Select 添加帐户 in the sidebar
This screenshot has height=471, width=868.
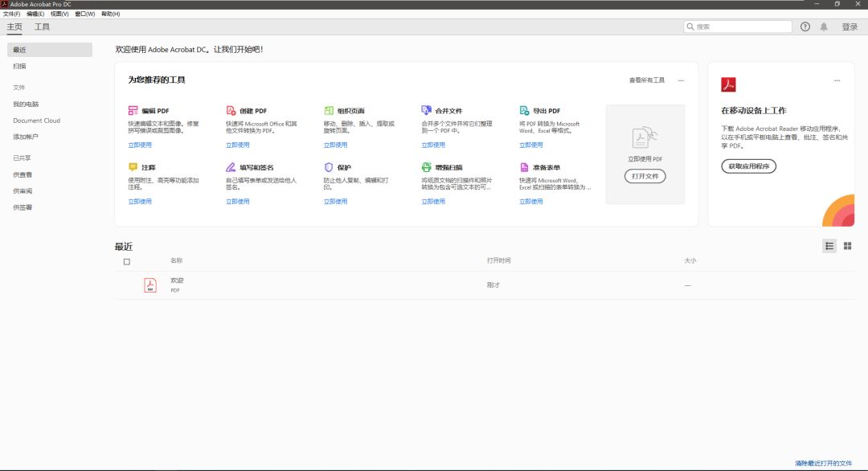pos(26,137)
